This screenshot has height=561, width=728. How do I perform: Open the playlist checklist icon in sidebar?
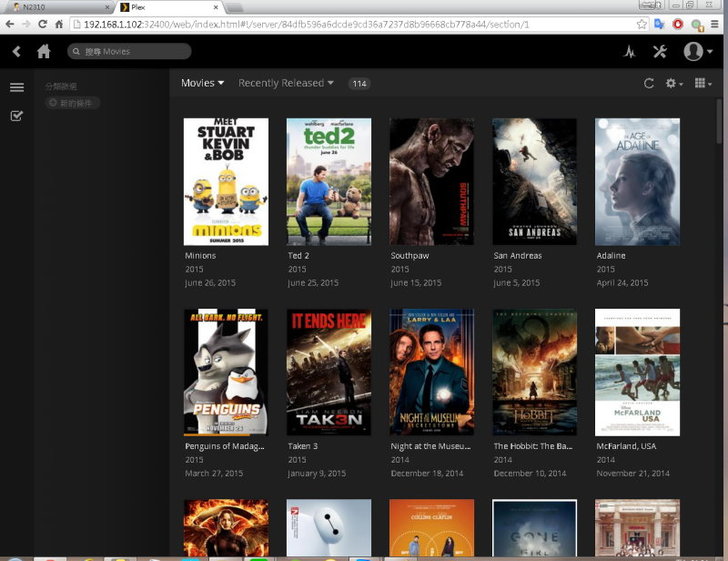tap(17, 116)
